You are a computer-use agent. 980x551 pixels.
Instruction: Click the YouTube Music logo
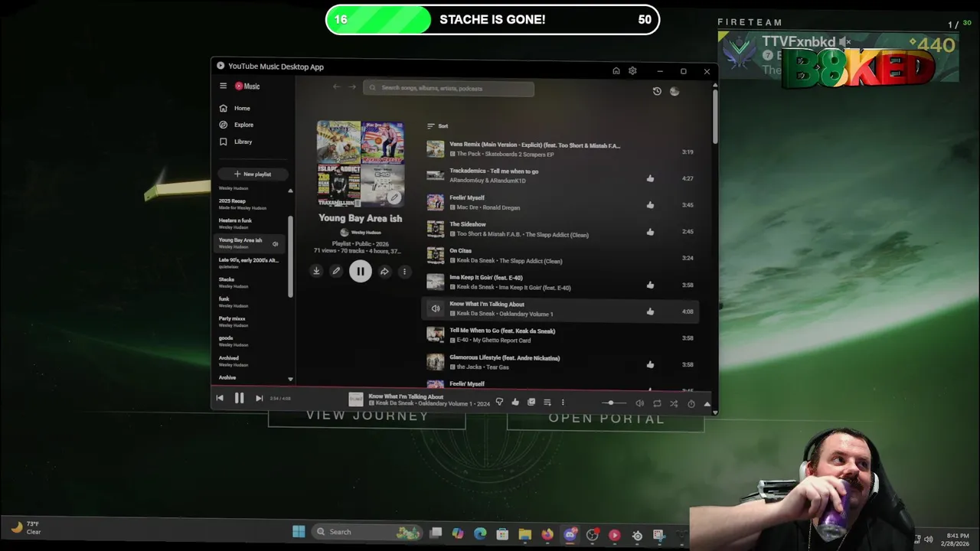coord(247,86)
